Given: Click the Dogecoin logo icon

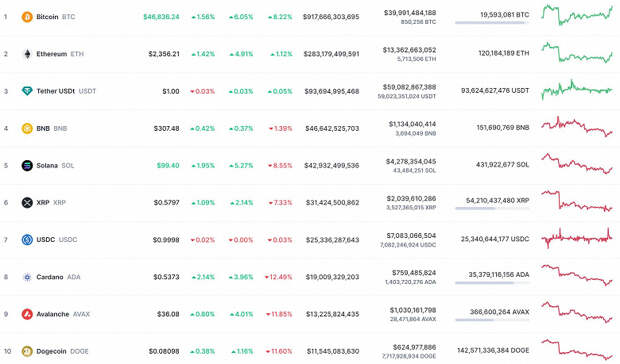Looking at the screenshot, I should point(27,351).
